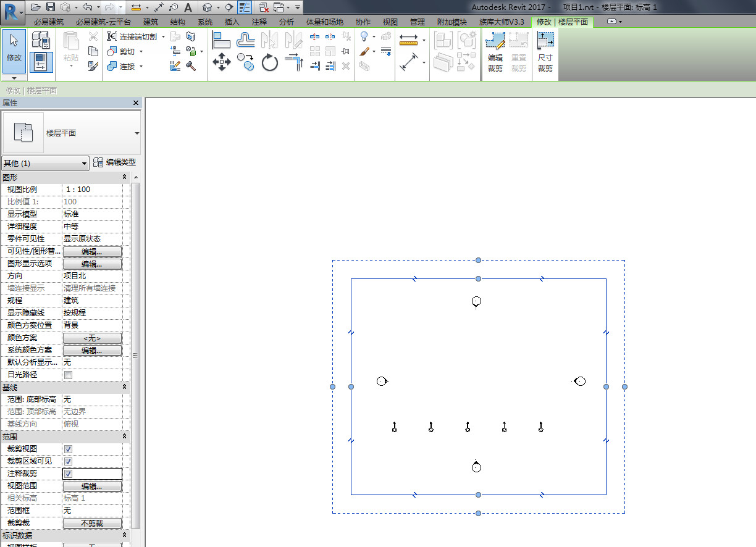Click 编辑 button for 视图范围
756x547 pixels.
[92, 486]
